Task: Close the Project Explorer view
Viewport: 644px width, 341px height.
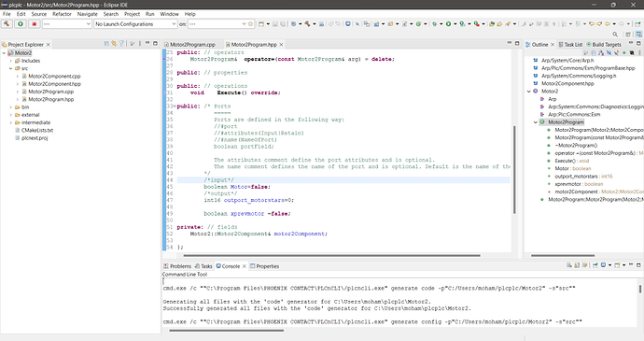Action: point(48,45)
